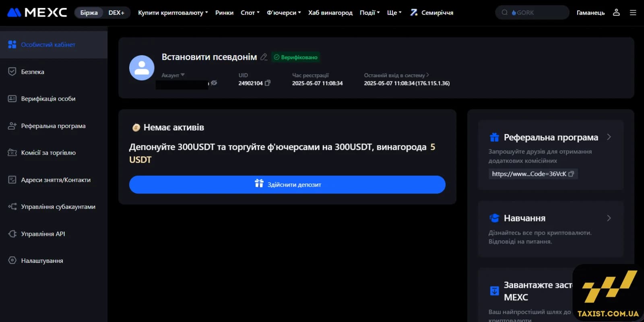Open last login history chevron
The width and height of the screenshot is (644, 322).
pyautogui.click(x=427, y=75)
